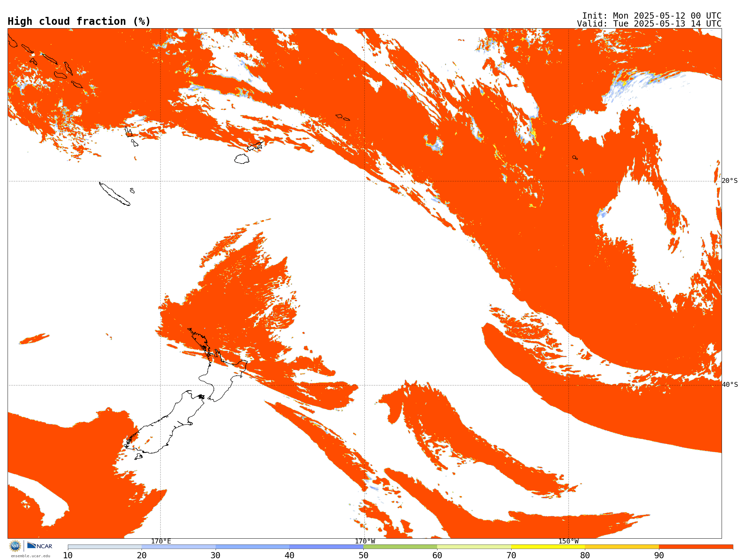Pick the 70-80 bright yellow colorbar segment
The height and width of the screenshot is (560, 744).
point(548,547)
